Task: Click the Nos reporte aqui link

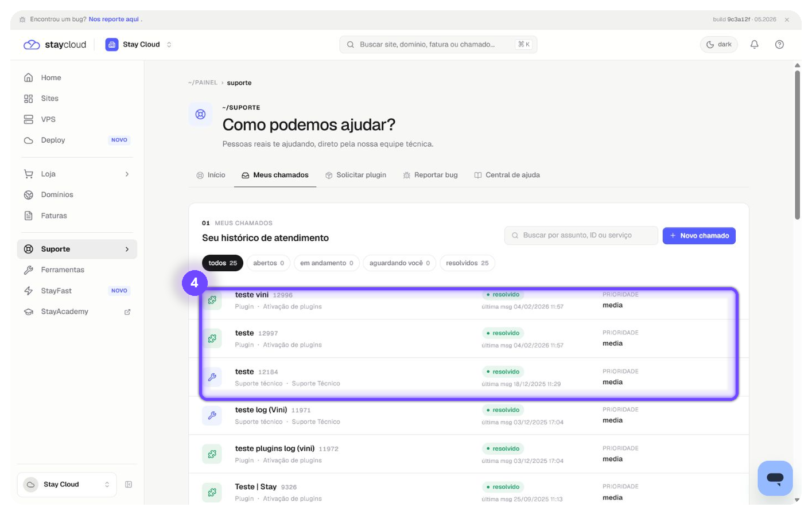Action: [114, 19]
